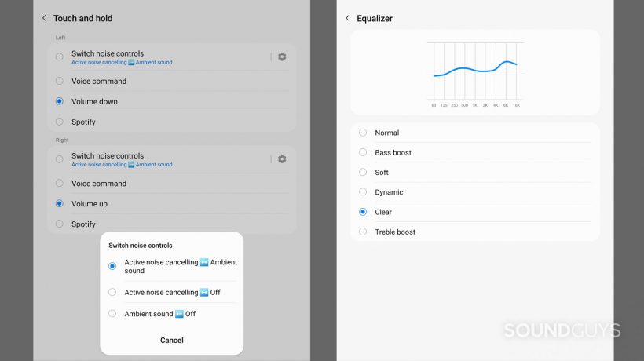Select the Clear equalizer preset
Image resolution: width=644 pixels, height=361 pixels.
[363, 212]
